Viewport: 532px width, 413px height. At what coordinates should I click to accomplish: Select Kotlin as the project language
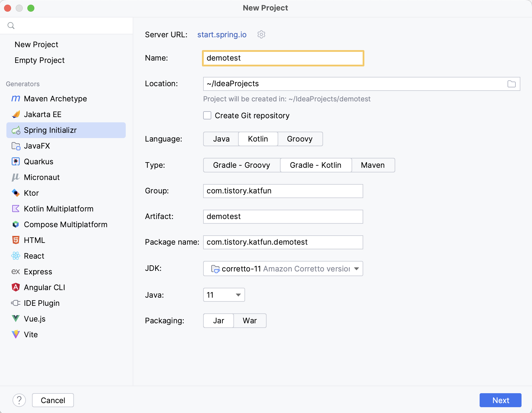tap(258, 139)
